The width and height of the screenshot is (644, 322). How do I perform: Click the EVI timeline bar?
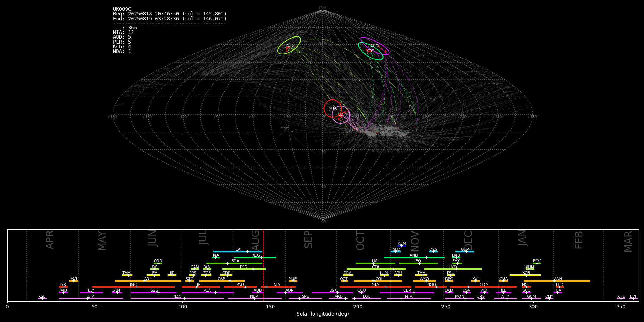[x=633, y=298]
